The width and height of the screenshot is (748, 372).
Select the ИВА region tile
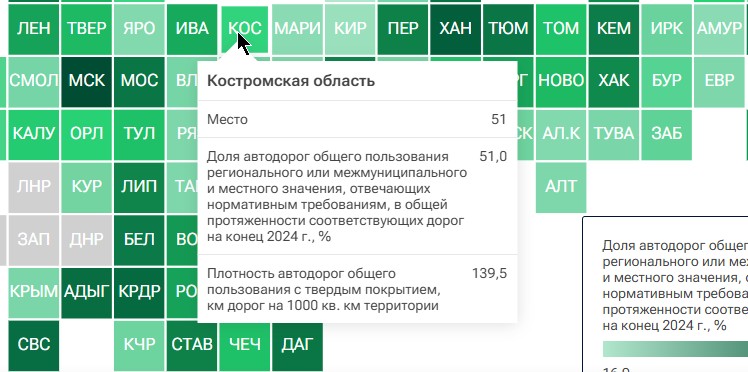click(192, 29)
